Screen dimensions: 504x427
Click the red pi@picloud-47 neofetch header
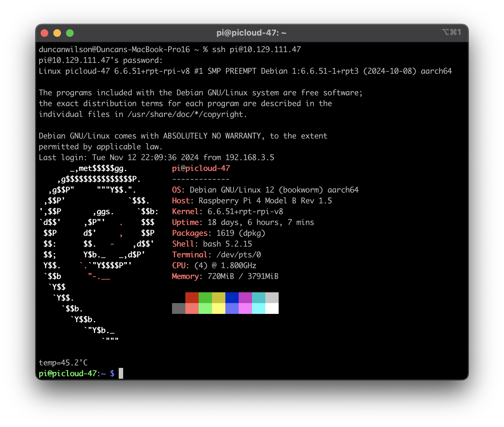(201, 168)
